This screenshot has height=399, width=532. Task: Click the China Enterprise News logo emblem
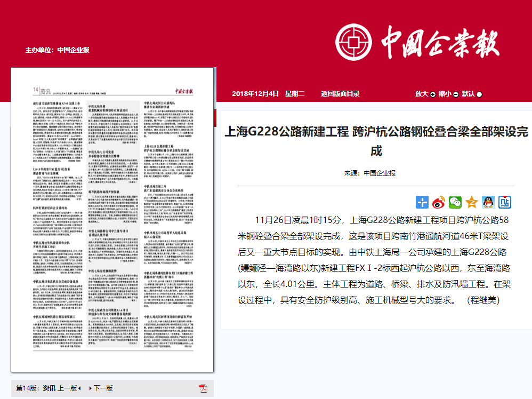[x=353, y=42]
